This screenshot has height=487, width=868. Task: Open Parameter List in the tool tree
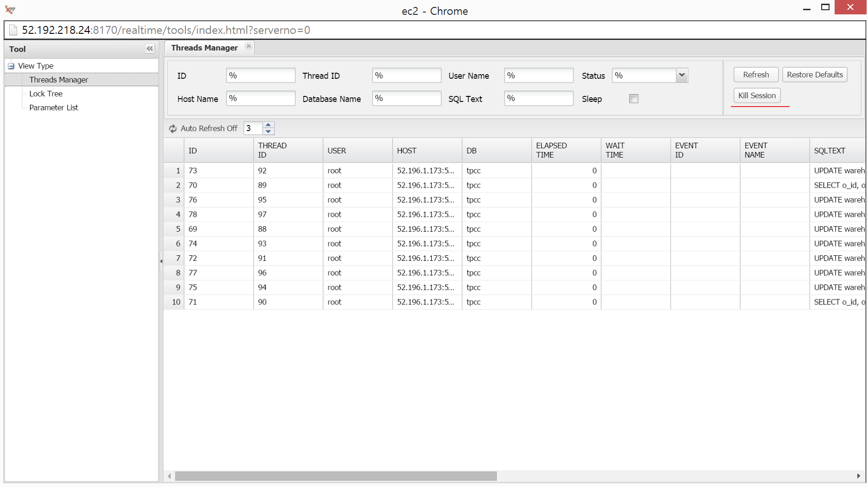[x=54, y=108]
